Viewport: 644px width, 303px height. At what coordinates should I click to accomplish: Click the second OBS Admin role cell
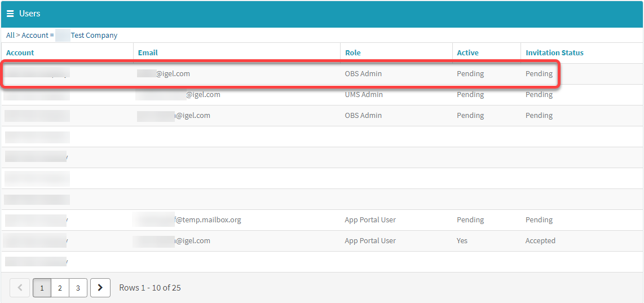363,116
